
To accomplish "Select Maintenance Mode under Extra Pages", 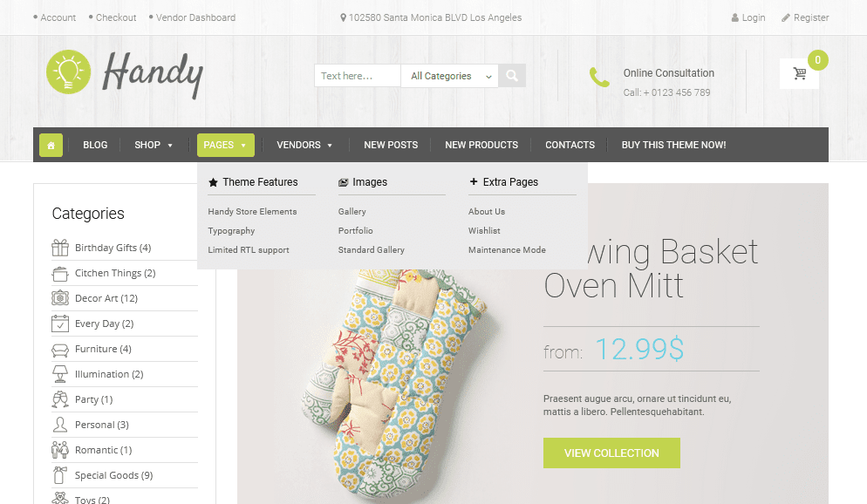I will click(507, 249).
